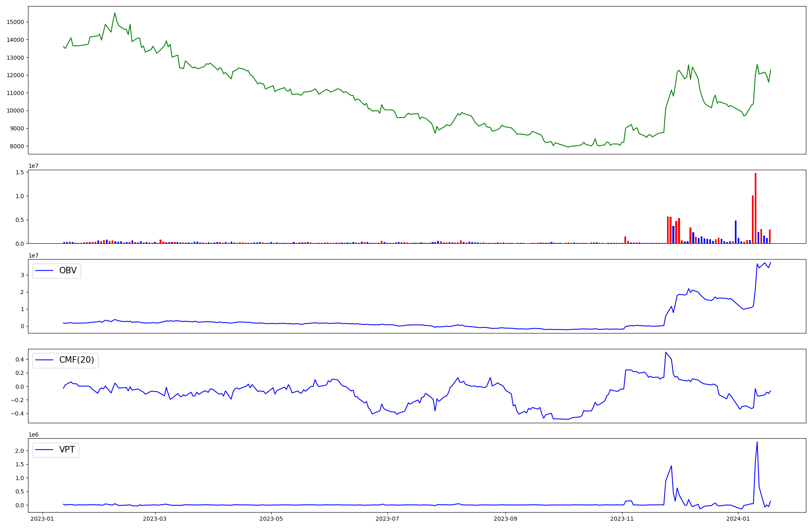Click the 8000 price axis label
The width and height of the screenshot is (812, 528).
17,146
